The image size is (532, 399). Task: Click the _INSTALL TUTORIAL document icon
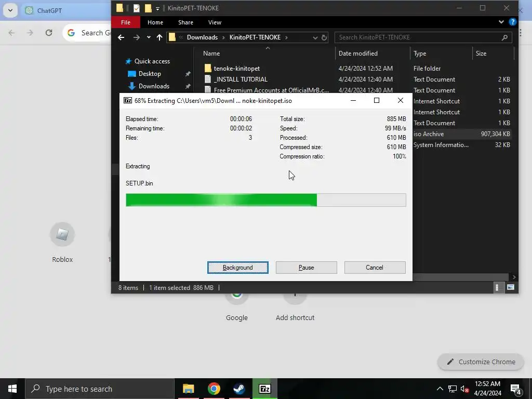pyautogui.click(x=208, y=79)
